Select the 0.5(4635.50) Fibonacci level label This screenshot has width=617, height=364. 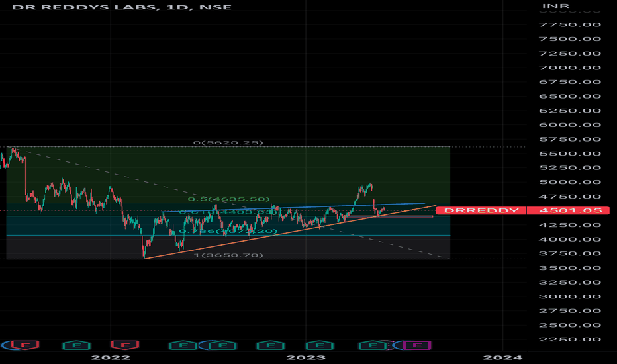click(x=228, y=199)
